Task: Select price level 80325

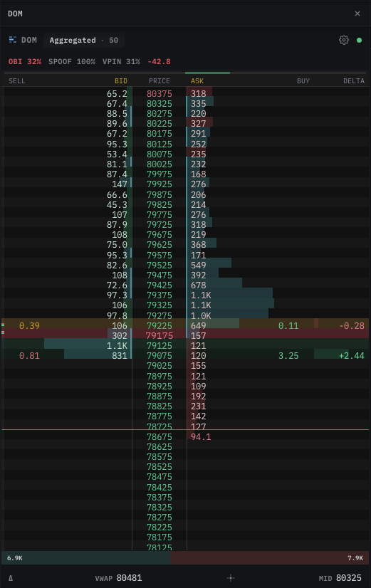Action: (159, 103)
